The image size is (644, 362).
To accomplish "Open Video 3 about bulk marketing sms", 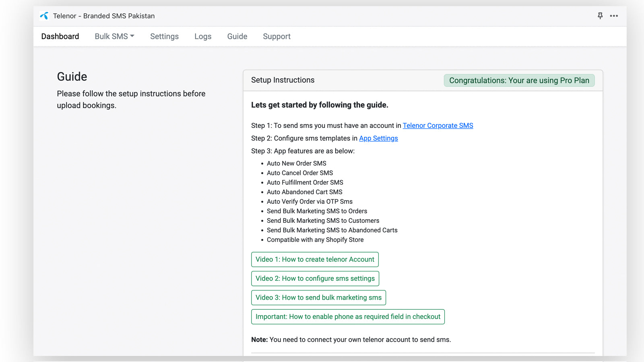I will point(318,298).
